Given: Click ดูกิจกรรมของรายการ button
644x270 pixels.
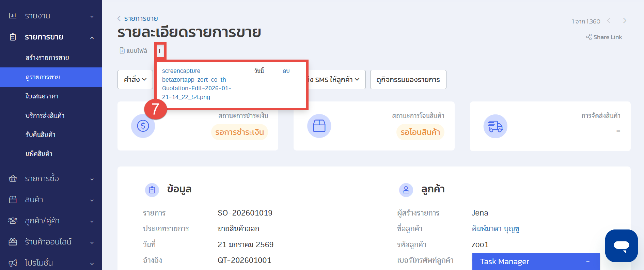Looking at the screenshot, I should [408, 80].
